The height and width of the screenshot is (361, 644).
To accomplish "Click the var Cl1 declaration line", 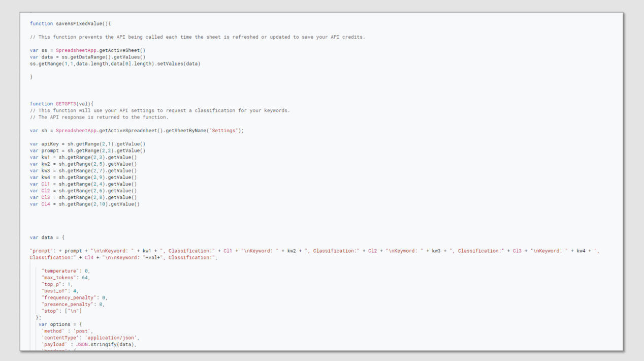I will (x=83, y=184).
